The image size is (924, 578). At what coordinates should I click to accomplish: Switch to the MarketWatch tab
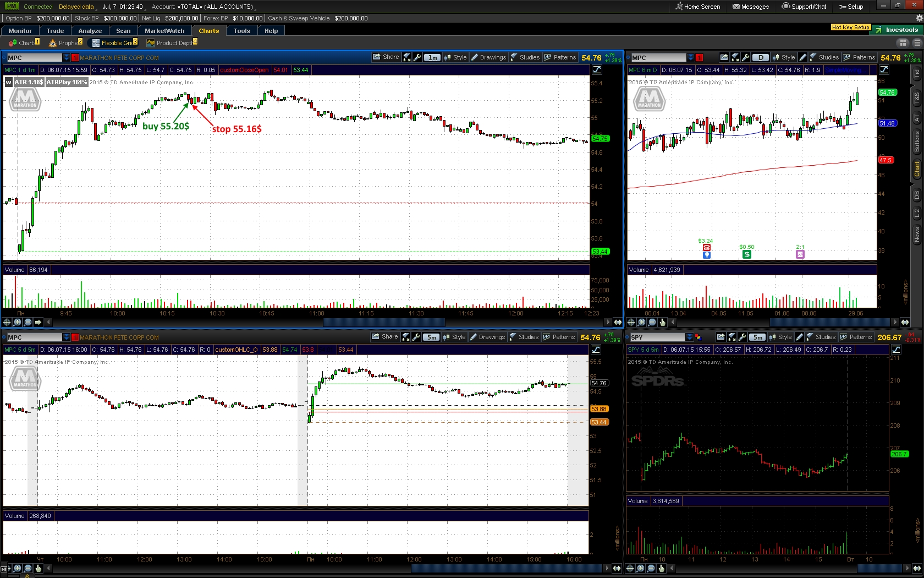[164, 31]
